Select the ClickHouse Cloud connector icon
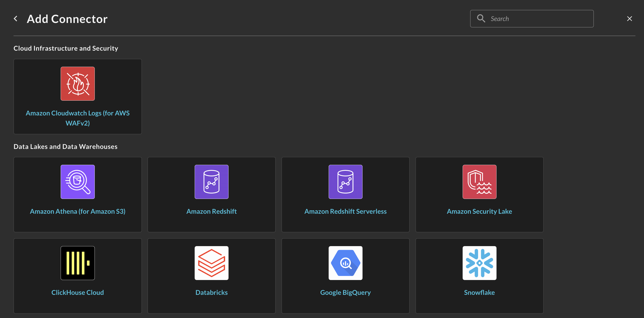The height and width of the screenshot is (318, 644). 78,263
